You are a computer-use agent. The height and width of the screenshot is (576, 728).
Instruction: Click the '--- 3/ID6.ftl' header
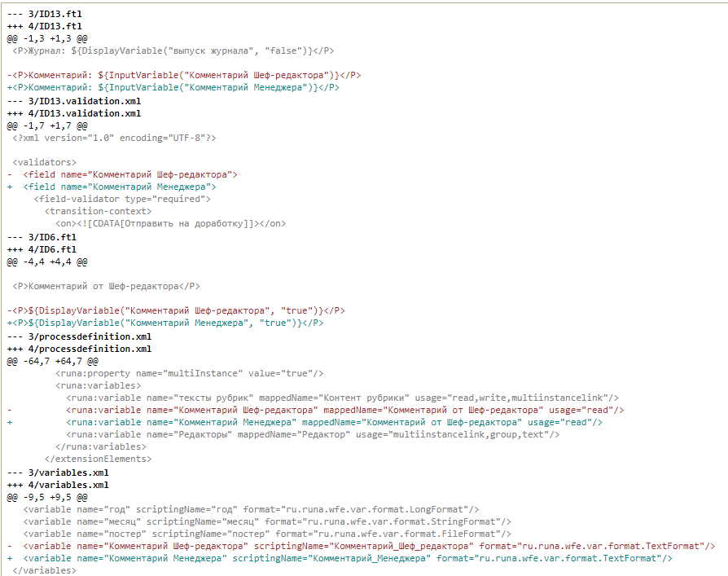click(x=42, y=237)
